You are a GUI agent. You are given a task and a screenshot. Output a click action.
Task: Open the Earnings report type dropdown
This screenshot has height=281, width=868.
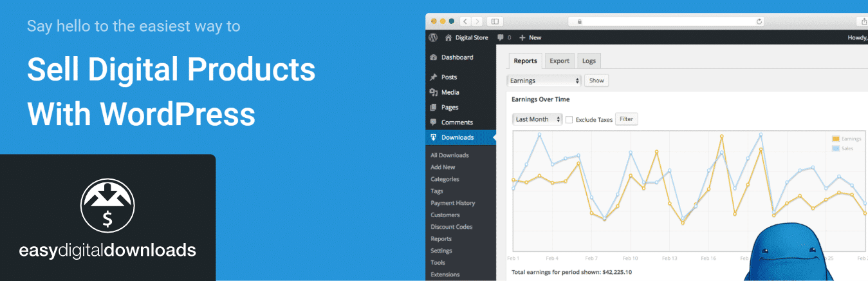point(544,81)
